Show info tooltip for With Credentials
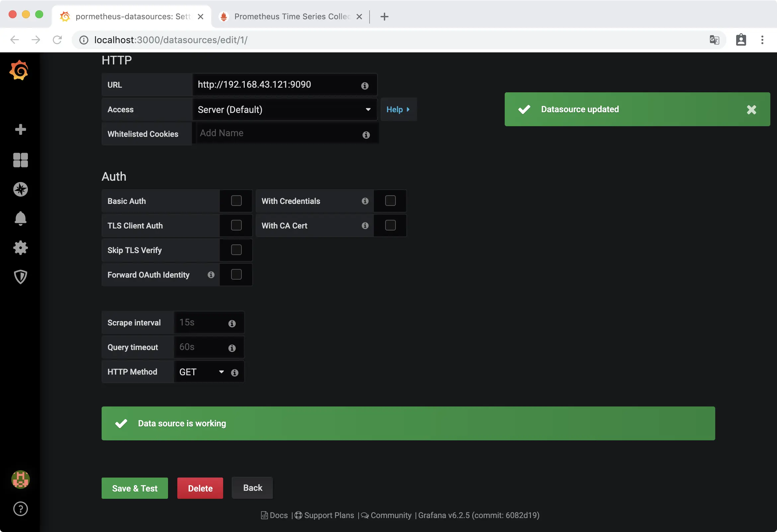777x532 pixels. click(365, 201)
